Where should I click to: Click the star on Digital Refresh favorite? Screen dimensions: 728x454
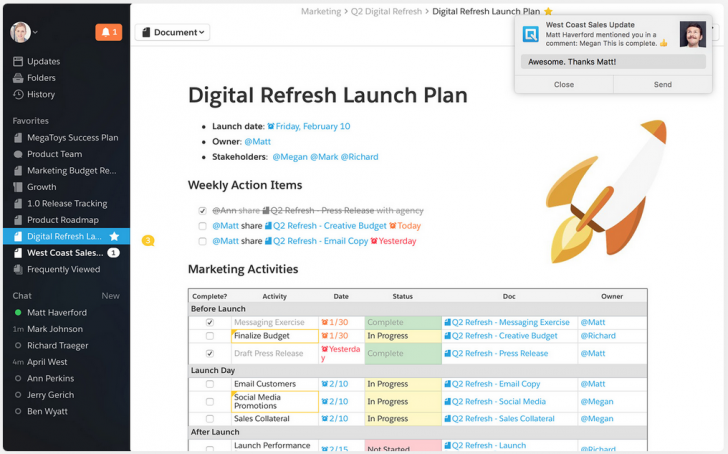[x=114, y=236]
